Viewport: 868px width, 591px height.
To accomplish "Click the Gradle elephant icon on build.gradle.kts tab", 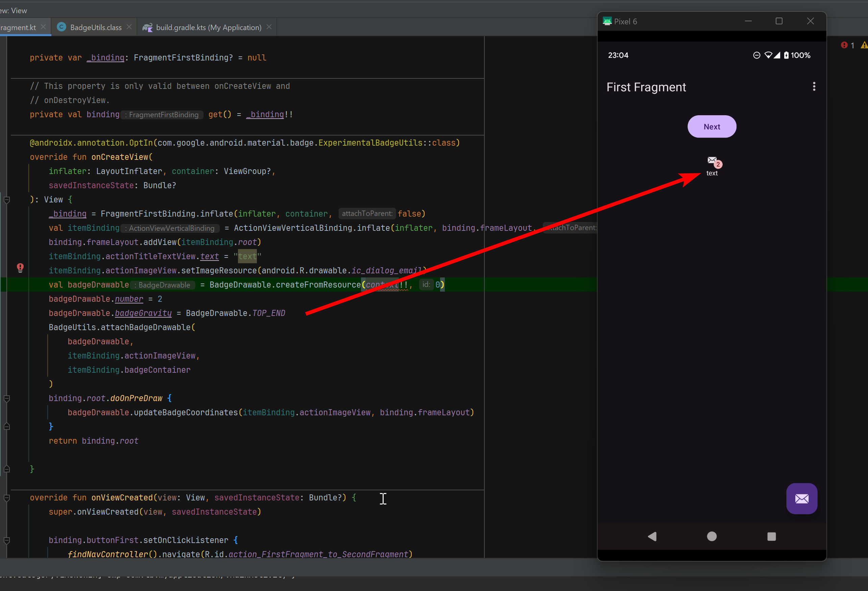I will [x=147, y=27].
